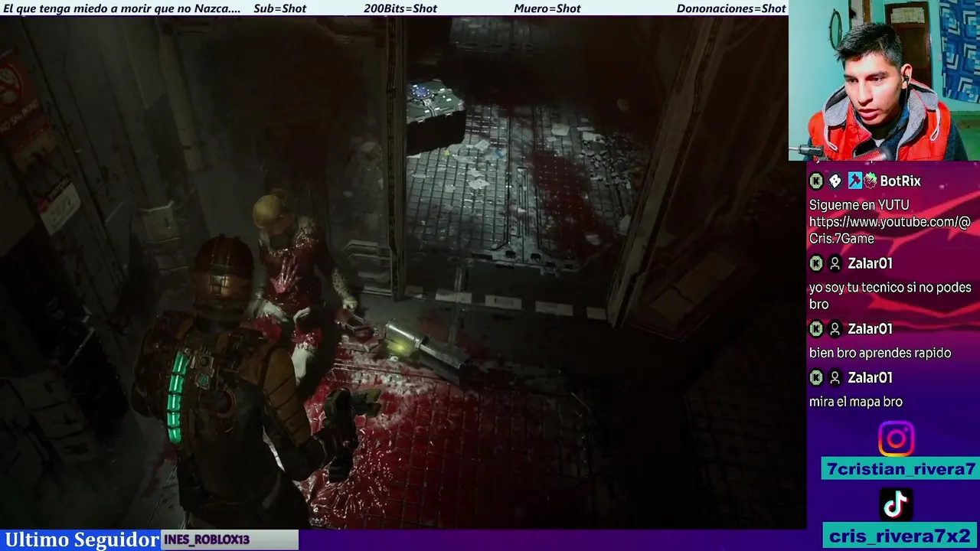The width and height of the screenshot is (980, 551).
Task: Open the BotRix username in chat
Action: (900, 181)
